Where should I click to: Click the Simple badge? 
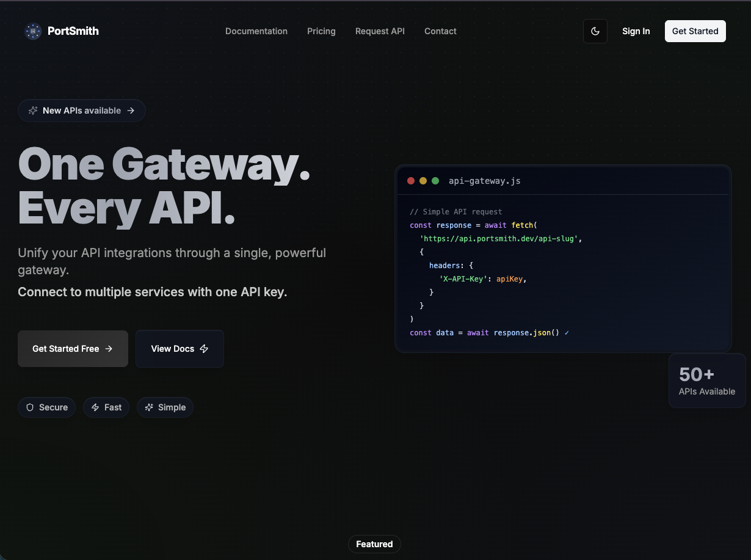click(x=165, y=407)
